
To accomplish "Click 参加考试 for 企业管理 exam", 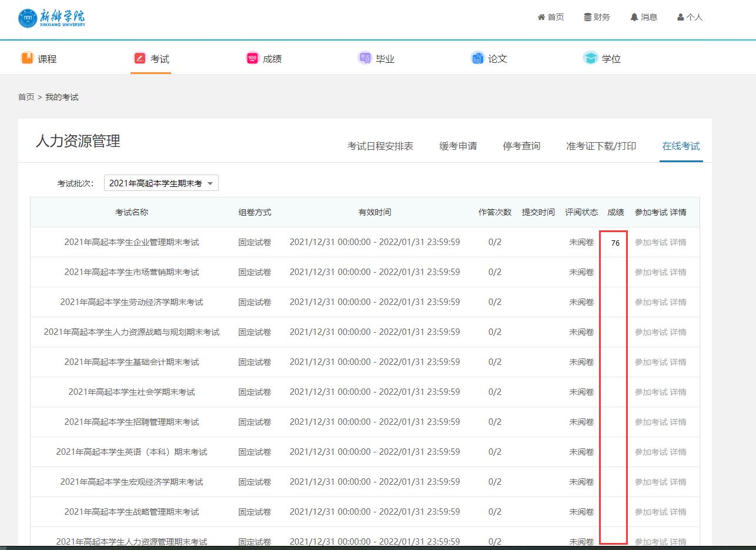I will (651, 242).
